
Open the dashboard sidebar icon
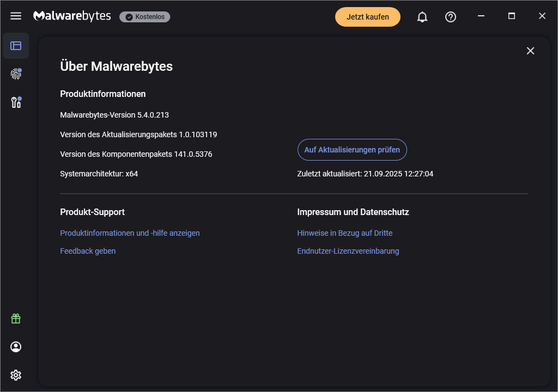pyautogui.click(x=16, y=46)
